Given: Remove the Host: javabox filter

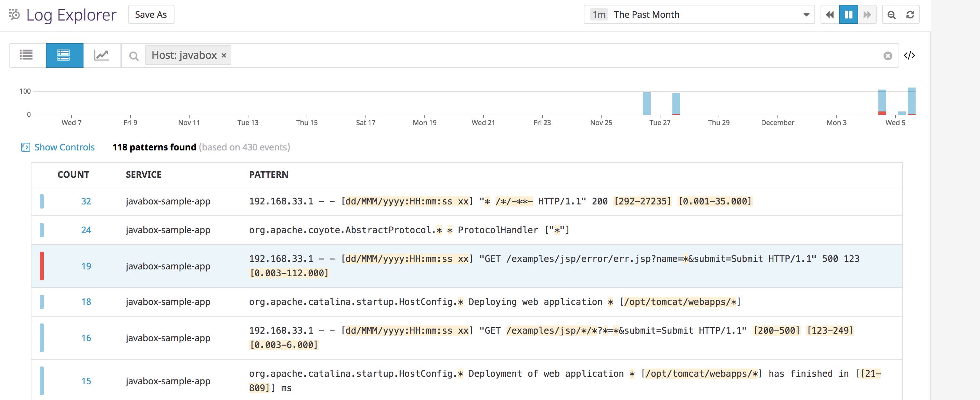Looking at the screenshot, I should [x=223, y=55].
